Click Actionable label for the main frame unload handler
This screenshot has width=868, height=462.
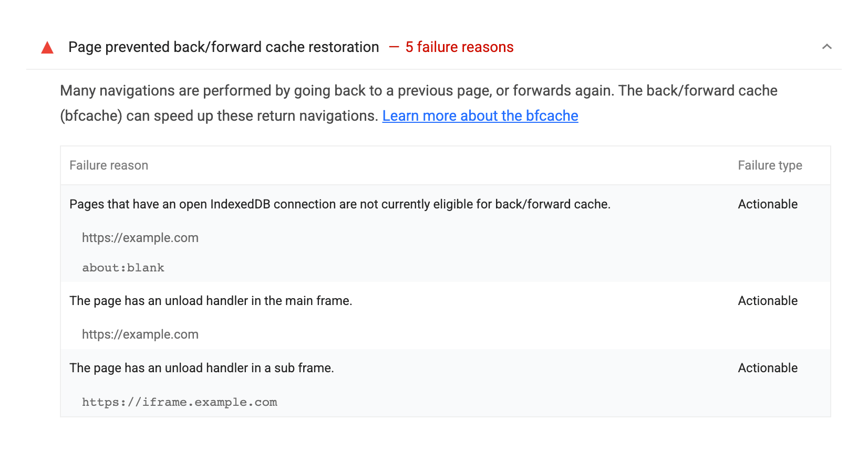(768, 301)
